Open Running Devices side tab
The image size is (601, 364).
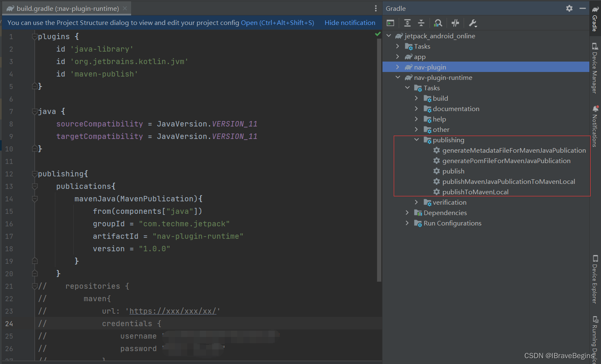[x=595, y=339]
